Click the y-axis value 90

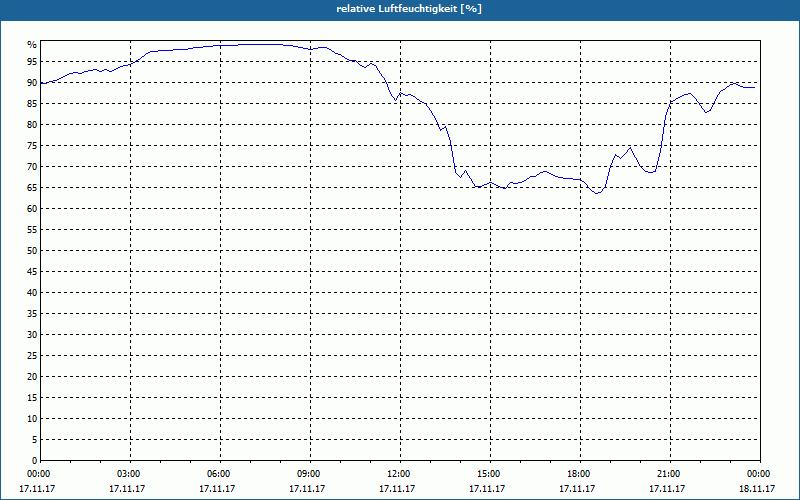click(x=32, y=83)
